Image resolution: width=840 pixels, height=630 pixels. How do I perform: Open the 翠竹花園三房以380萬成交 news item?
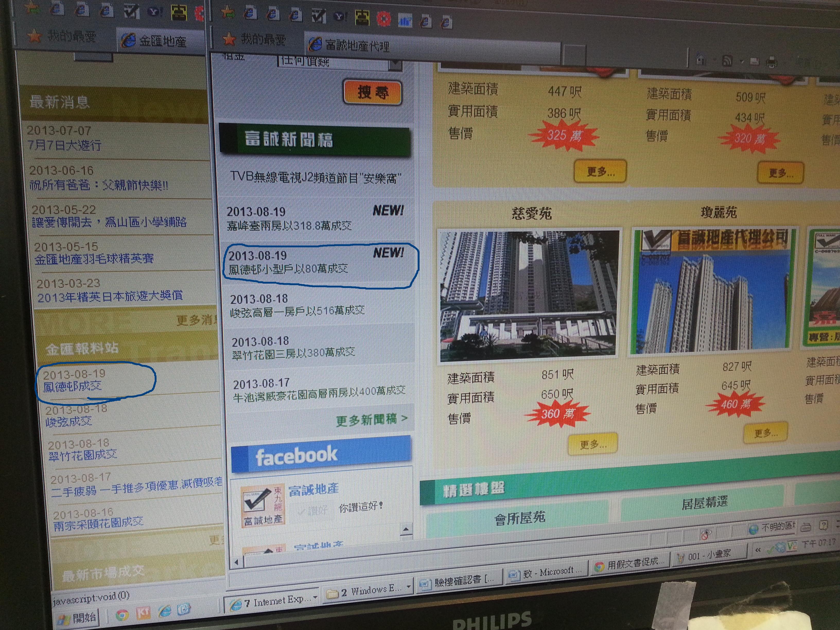coord(294,353)
